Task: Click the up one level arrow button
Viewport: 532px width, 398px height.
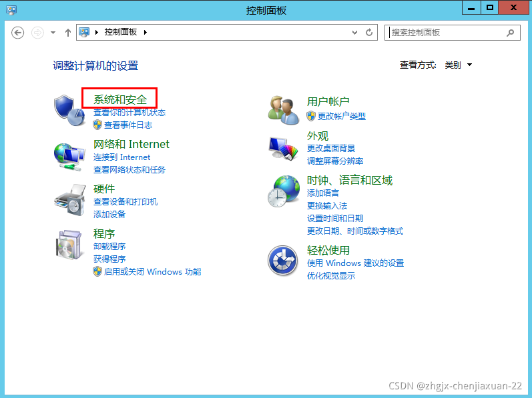Action: (x=68, y=32)
